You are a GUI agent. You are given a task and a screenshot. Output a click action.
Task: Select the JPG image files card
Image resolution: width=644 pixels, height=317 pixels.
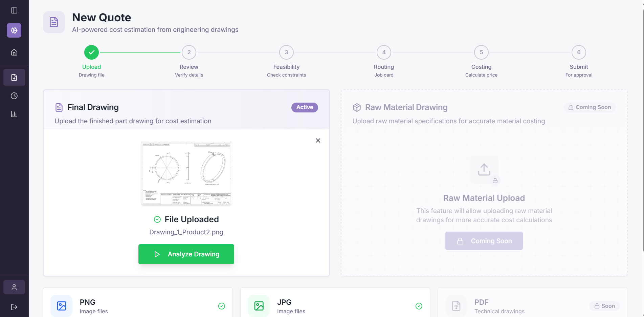pos(335,306)
